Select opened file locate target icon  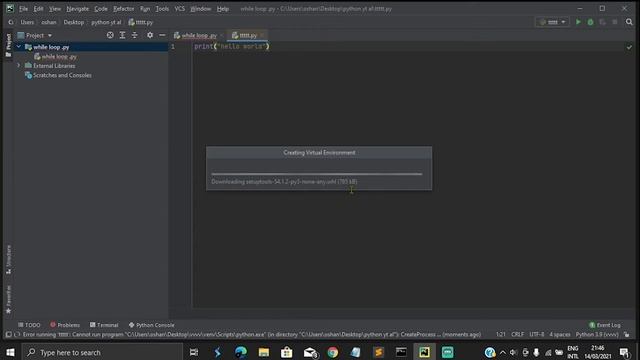click(110, 36)
